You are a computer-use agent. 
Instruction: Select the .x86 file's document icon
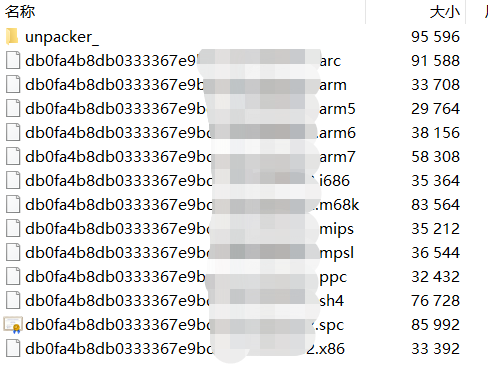click(13, 349)
